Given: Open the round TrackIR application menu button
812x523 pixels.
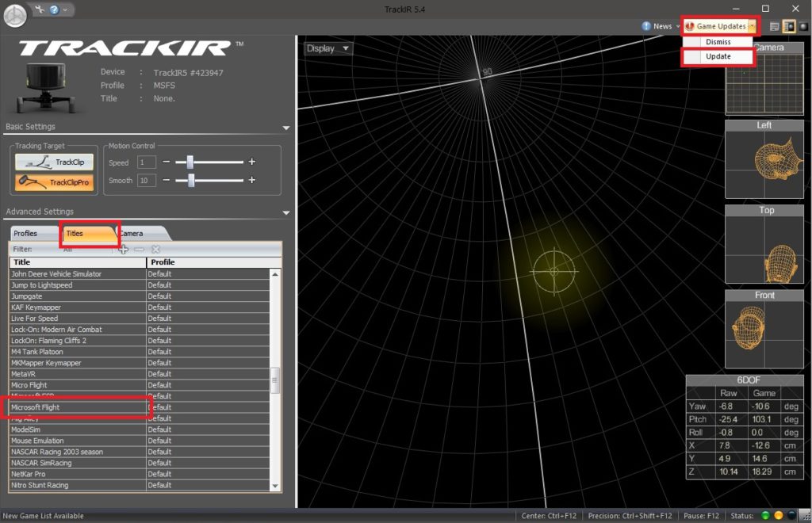Looking at the screenshot, I should click(15, 16).
